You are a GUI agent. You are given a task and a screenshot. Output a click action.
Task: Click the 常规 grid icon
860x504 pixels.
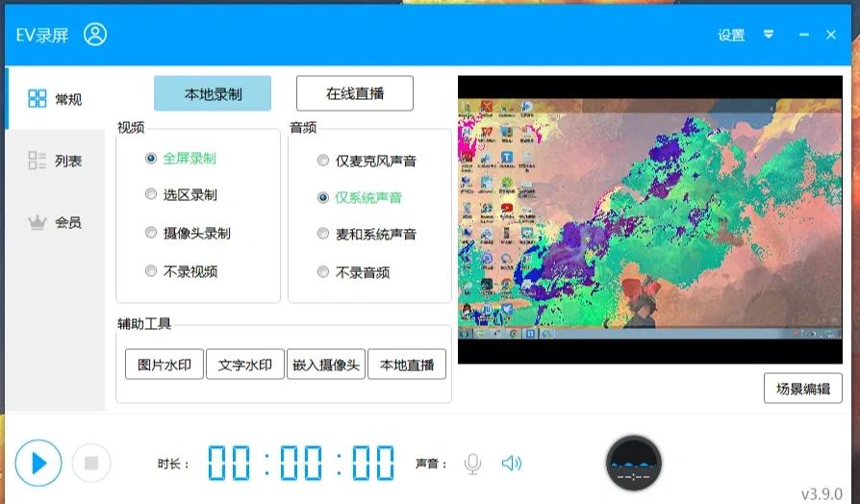click(x=38, y=99)
